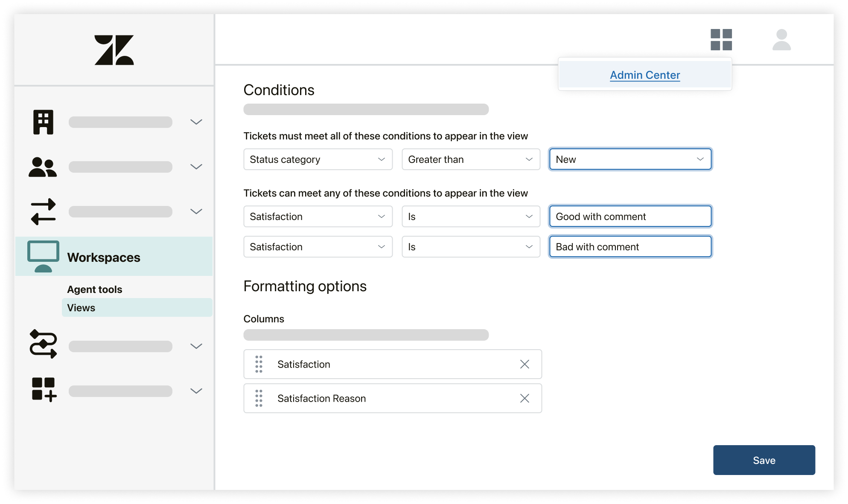The height and width of the screenshot is (504, 848).
Task: Open the Workspaces section icon
Action: (43, 252)
